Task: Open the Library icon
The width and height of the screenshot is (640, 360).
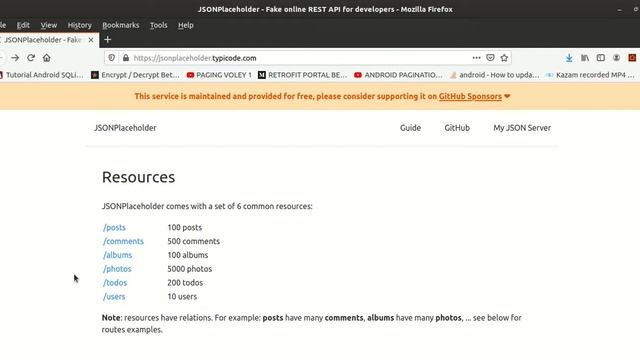Action: (585, 58)
